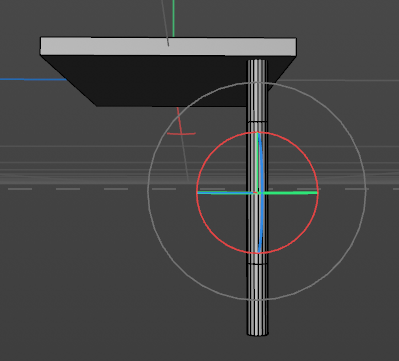399x361 pixels.
Task: Click the green vertical arc above gizmo center
Action: (x=257, y=160)
